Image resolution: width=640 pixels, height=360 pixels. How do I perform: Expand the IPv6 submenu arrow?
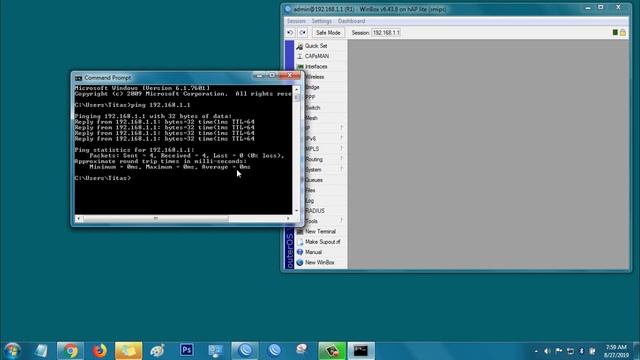click(341, 138)
